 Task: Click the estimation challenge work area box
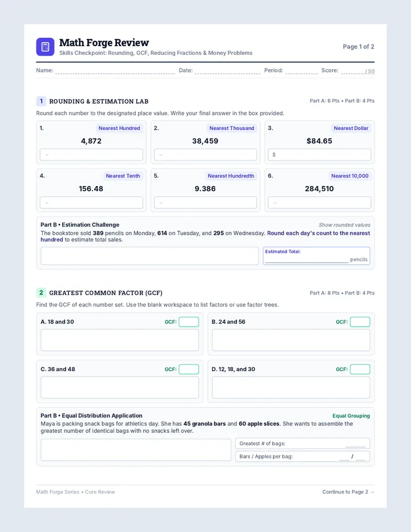pos(150,256)
